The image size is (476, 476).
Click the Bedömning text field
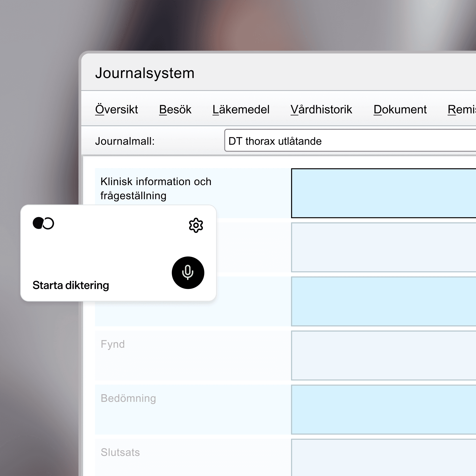(383, 409)
